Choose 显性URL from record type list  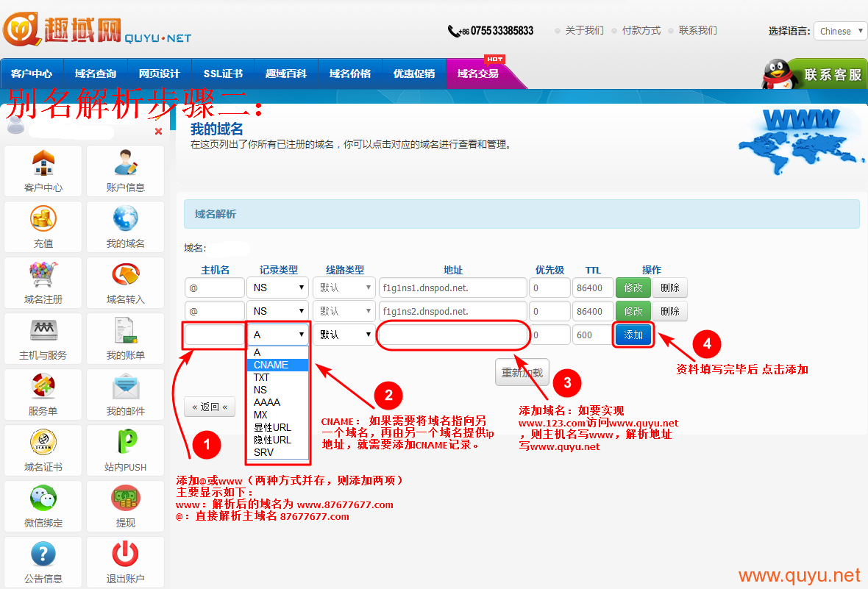278,427
